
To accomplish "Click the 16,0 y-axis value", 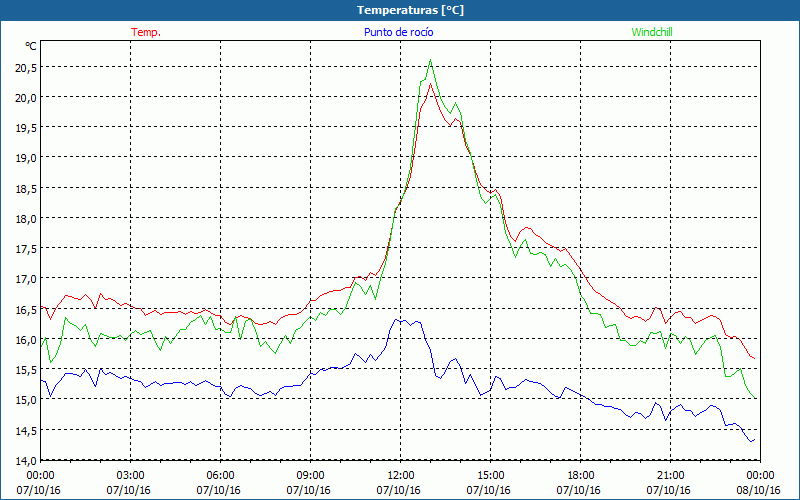I will pyautogui.click(x=26, y=339).
